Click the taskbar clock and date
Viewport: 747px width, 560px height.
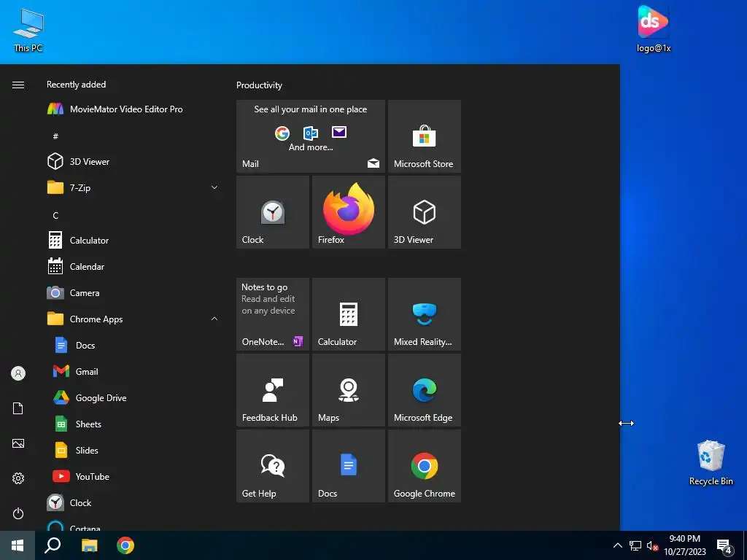click(684, 545)
